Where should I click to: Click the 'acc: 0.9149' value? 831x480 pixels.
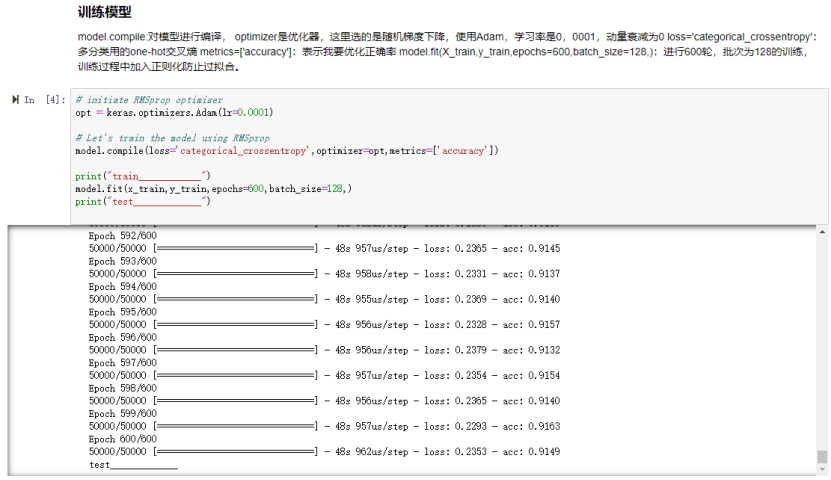tap(531, 452)
